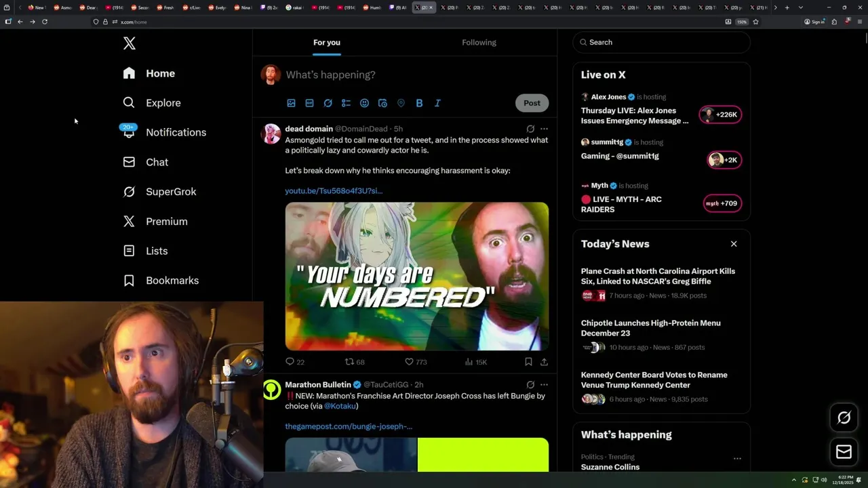Open the 'Your days are numbered' thumbnail
This screenshot has width=868, height=488.
pos(416,277)
